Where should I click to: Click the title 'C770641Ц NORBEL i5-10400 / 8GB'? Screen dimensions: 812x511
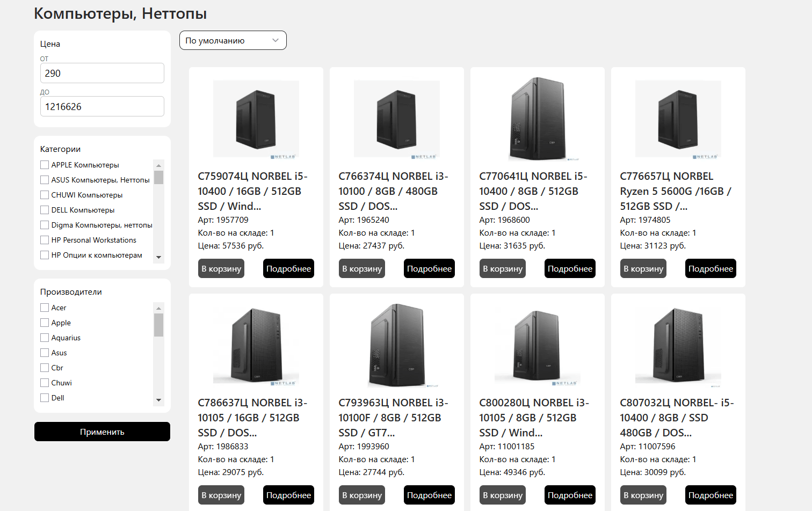tap(534, 191)
